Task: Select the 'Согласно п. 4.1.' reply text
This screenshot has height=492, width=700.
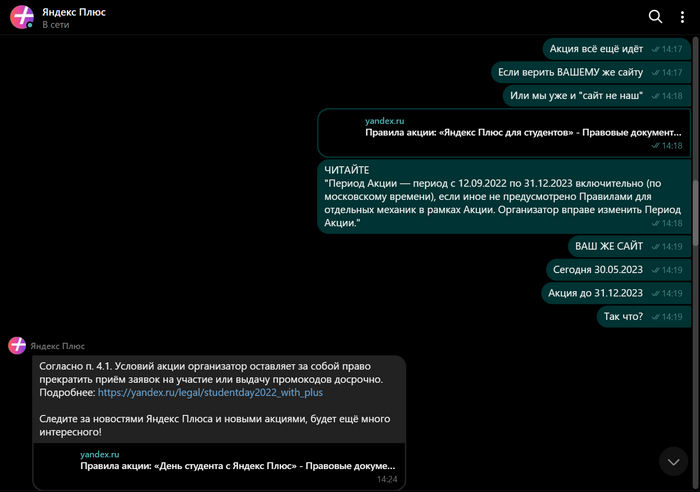Action: pyautogui.click(x=211, y=379)
